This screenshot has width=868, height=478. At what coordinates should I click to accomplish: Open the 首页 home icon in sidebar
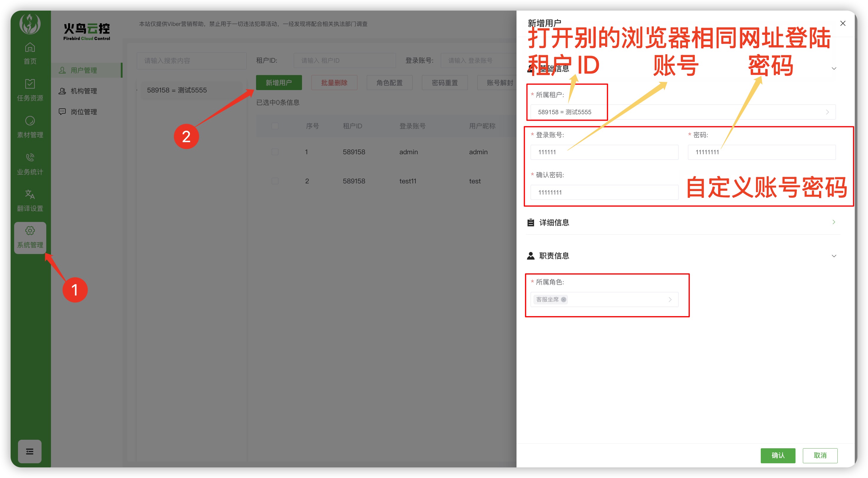[x=30, y=47]
